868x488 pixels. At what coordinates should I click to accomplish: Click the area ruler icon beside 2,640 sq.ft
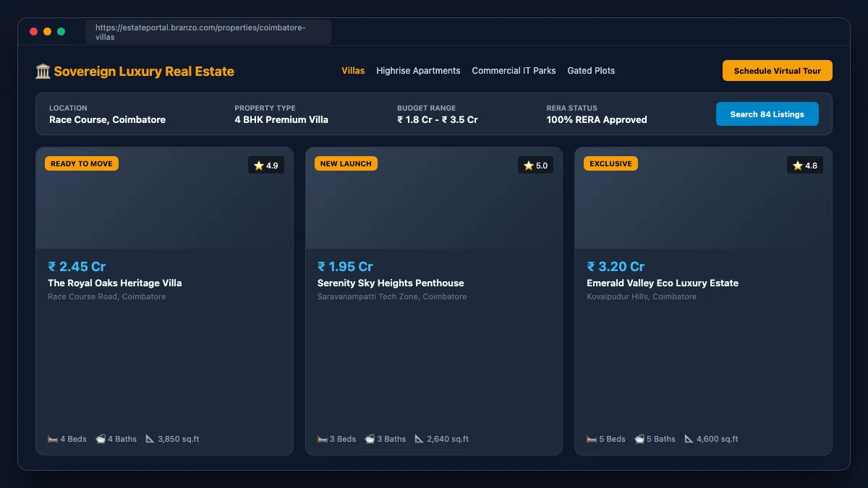[420, 439]
